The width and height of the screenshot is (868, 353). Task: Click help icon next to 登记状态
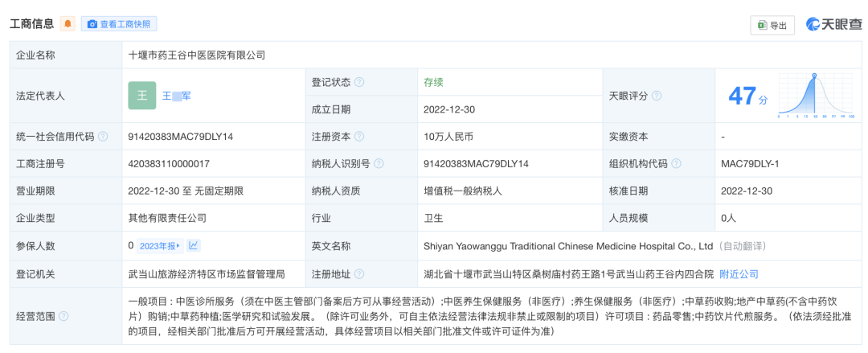coord(359,82)
